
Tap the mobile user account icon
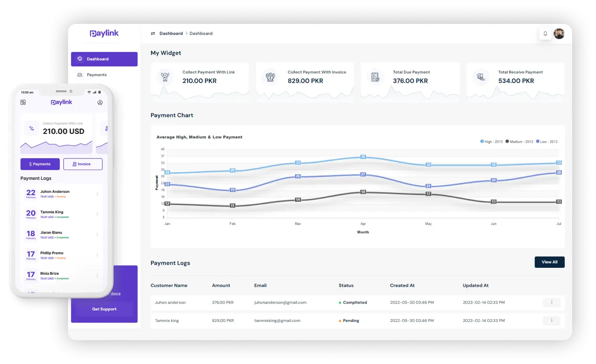pos(100,103)
